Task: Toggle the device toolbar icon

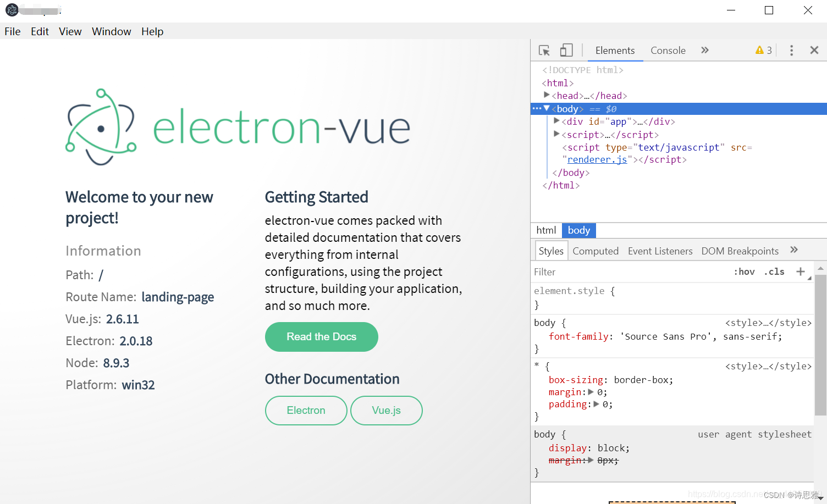Action: [x=566, y=51]
